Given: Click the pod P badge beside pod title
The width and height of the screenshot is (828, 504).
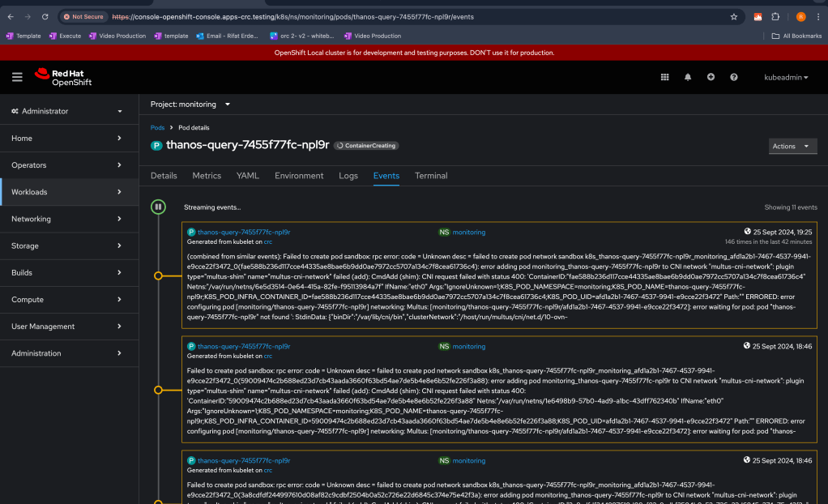Looking at the screenshot, I should point(156,146).
